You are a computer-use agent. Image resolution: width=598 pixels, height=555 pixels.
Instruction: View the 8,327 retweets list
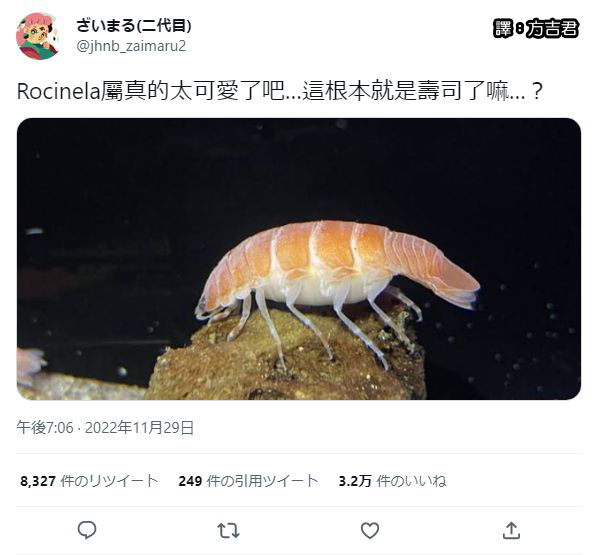click(x=89, y=481)
